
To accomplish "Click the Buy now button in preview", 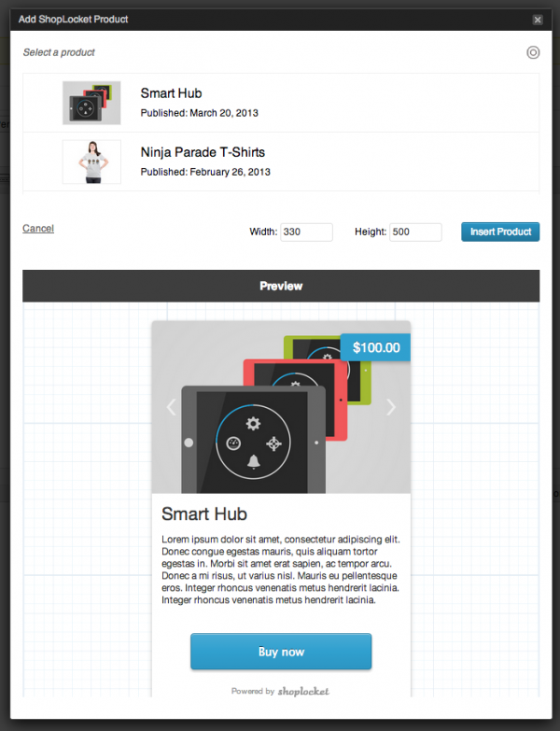I will 281,652.
